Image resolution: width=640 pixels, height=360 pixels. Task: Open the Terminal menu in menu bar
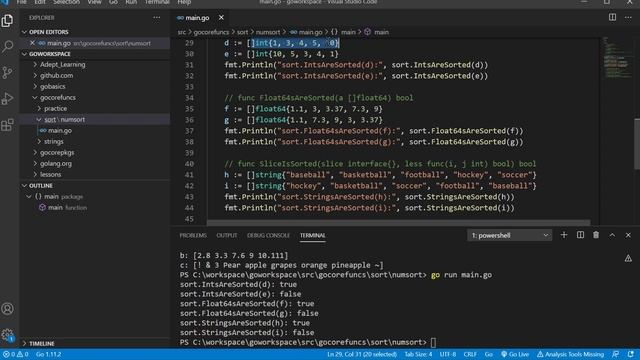coord(157,2)
